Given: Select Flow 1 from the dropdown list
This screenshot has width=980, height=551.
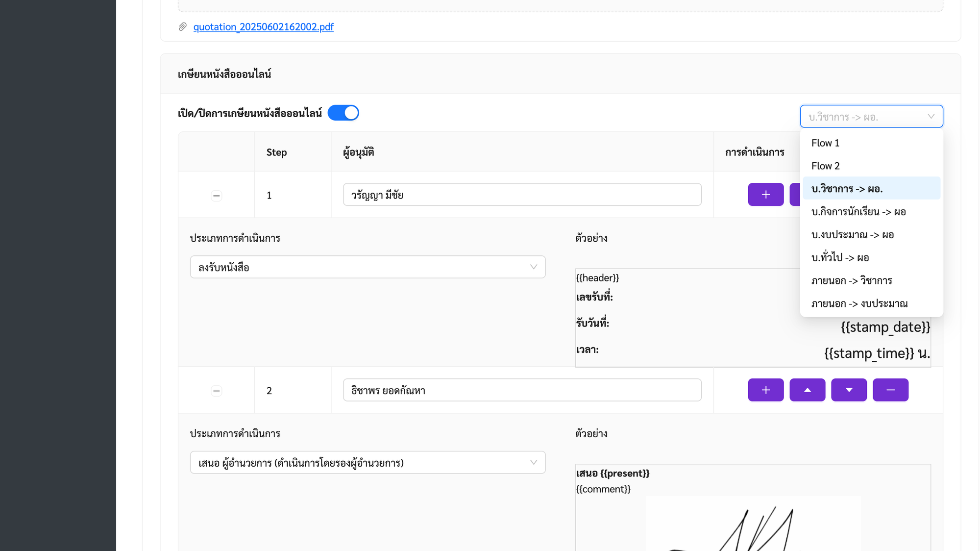Looking at the screenshot, I should point(825,143).
